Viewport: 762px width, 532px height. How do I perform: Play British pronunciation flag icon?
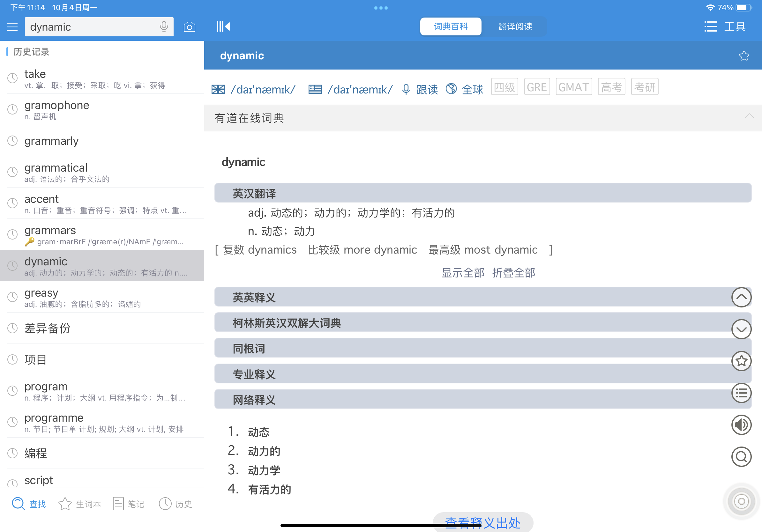coord(218,90)
